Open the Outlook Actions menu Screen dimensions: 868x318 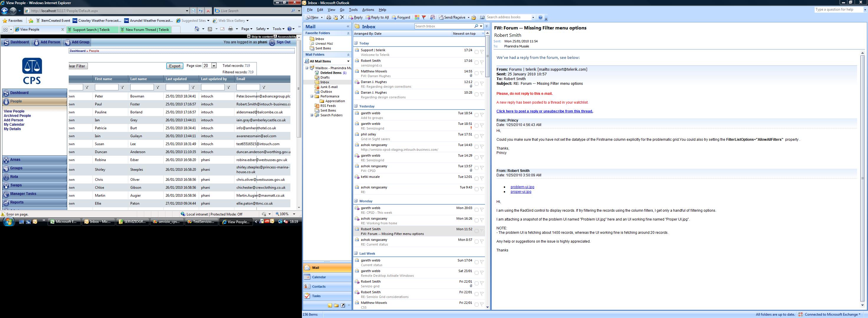[368, 10]
